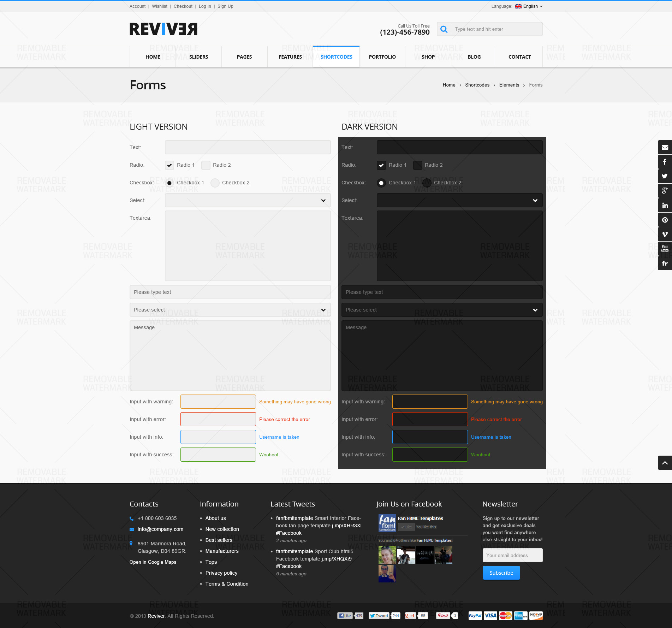Image resolution: width=672 pixels, height=628 pixels.
Task: Click the footer Google +1 button
Action: click(x=410, y=616)
